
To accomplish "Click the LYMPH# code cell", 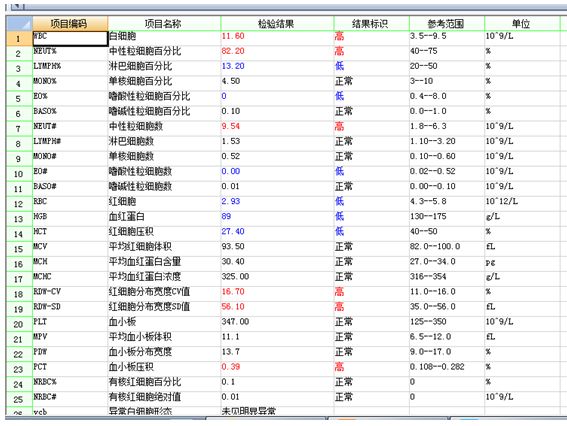I will point(70,144).
